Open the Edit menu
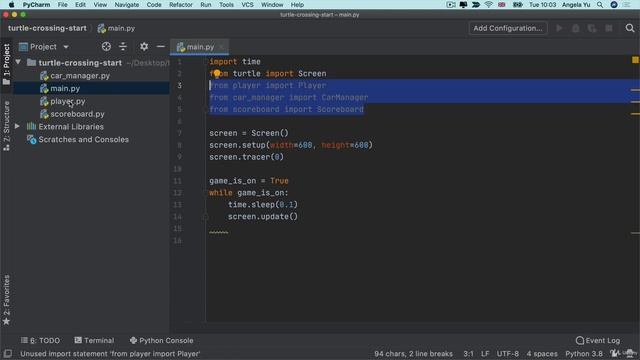640x360 pixels. coord(80,5)
